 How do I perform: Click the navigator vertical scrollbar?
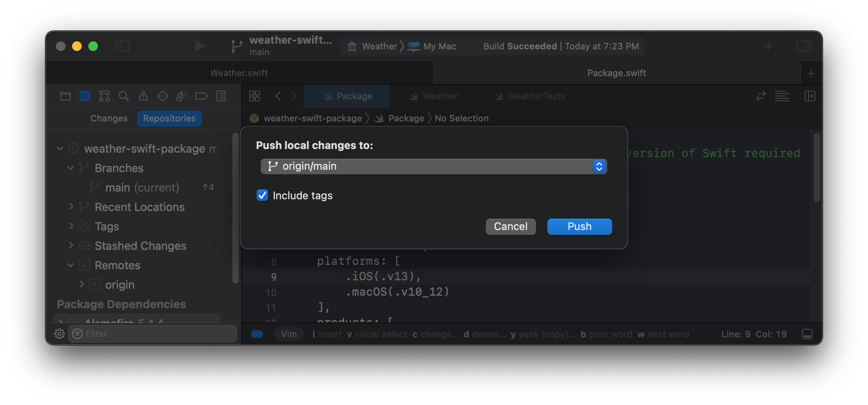[235, 208]
